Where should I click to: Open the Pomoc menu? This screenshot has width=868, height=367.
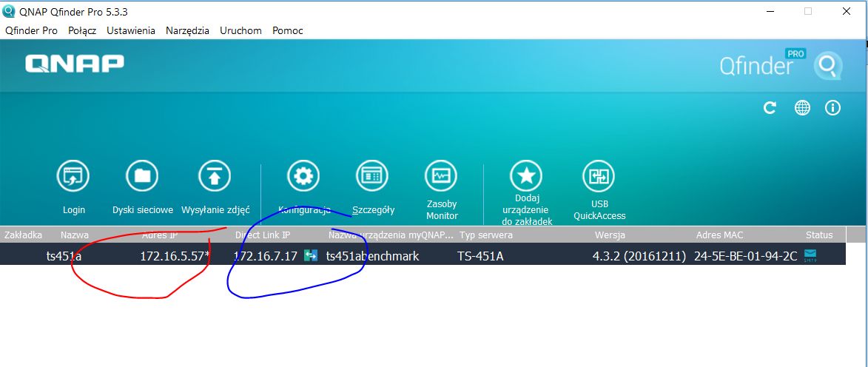[x=288, y=30]
